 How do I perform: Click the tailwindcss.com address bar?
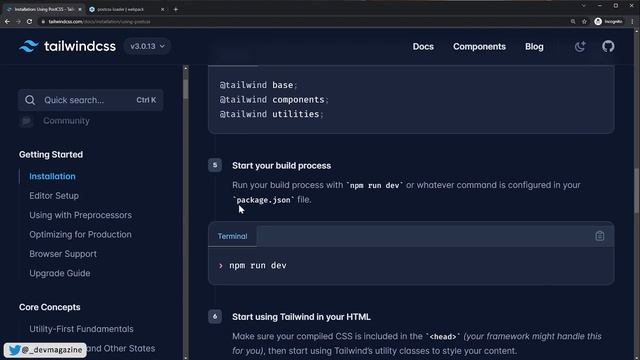[302, 21]
